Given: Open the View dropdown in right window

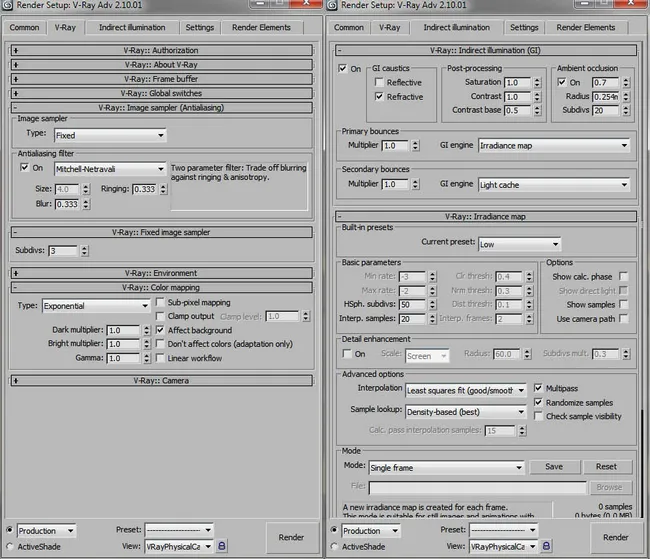Looking at the screenshot, I should point(503,547).
